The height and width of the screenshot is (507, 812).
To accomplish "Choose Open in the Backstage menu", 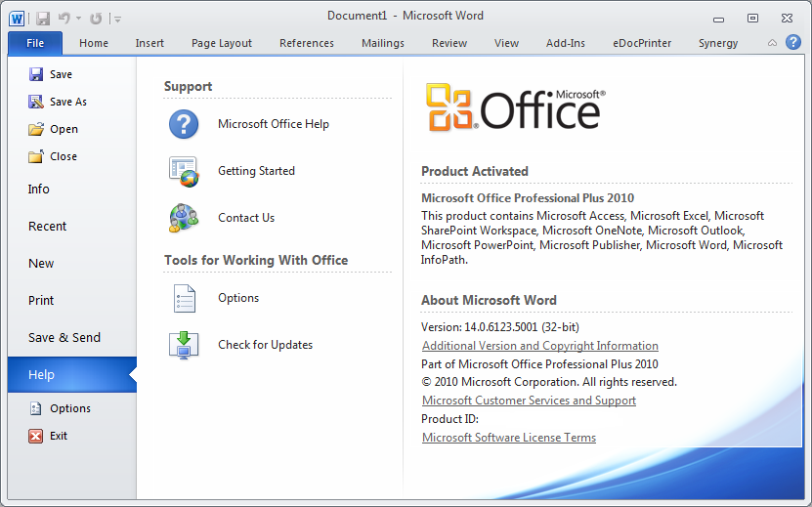I will tap(64, 129).
